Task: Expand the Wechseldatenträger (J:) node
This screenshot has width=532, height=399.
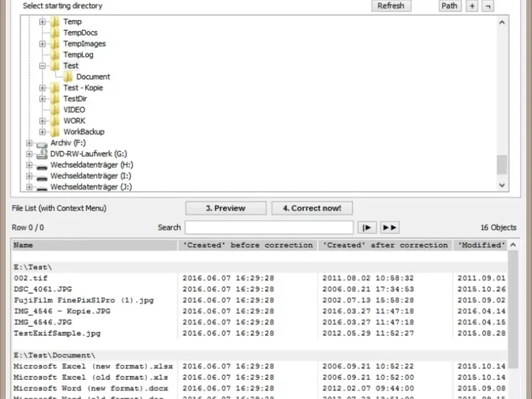Action: (x=29, y=187)
